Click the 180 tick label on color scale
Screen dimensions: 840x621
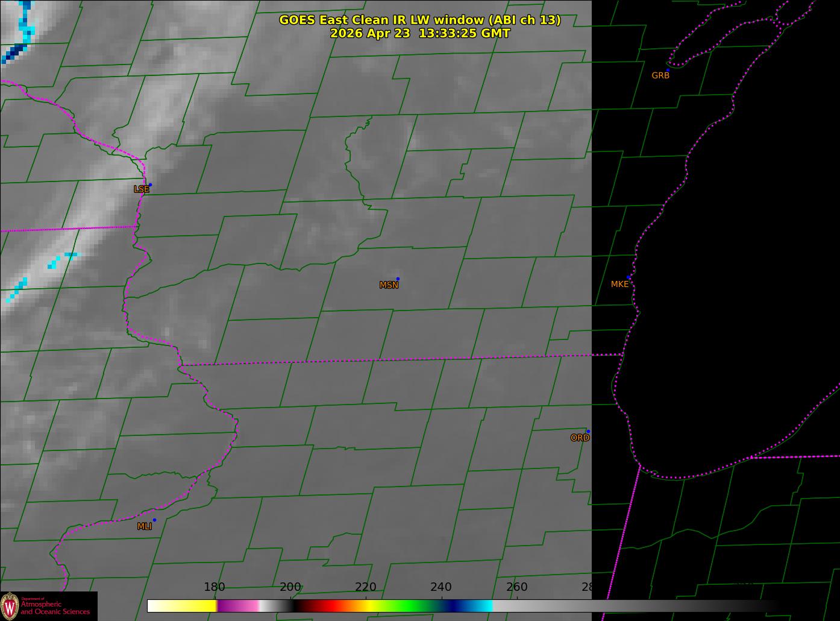point(215,587)
